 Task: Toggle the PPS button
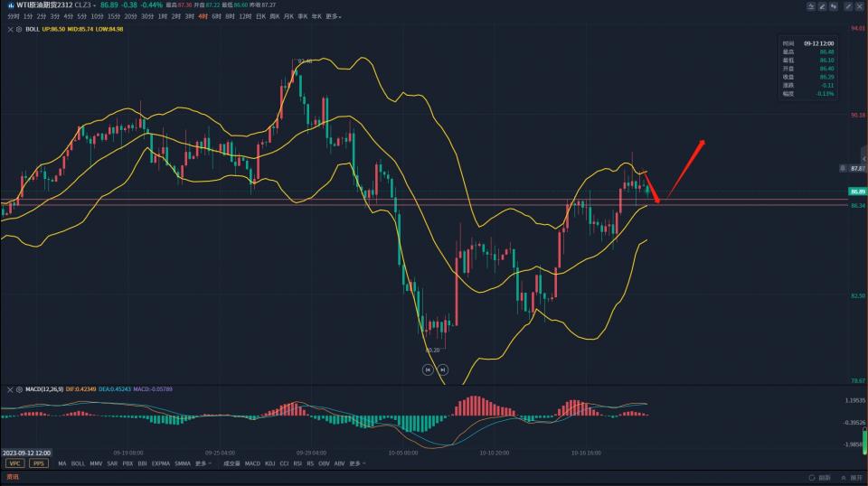pyautogui.click(x=39, y=463)
